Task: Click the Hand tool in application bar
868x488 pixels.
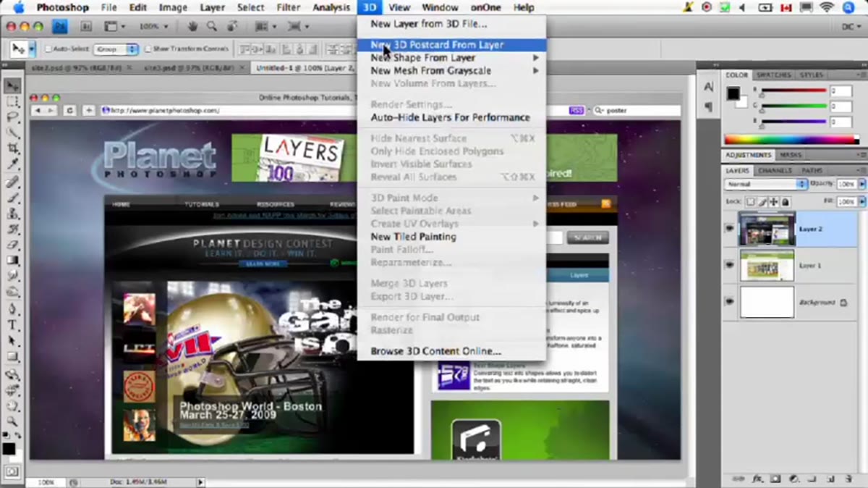Action: click(x=193, y=26)
